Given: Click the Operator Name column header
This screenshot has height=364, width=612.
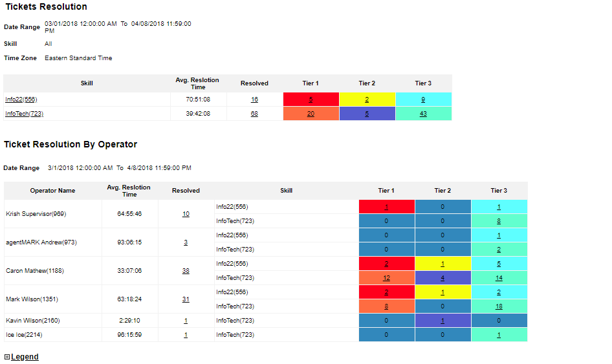Looking at the screenshot, I should pyautogui.click(x=52, y=191).
